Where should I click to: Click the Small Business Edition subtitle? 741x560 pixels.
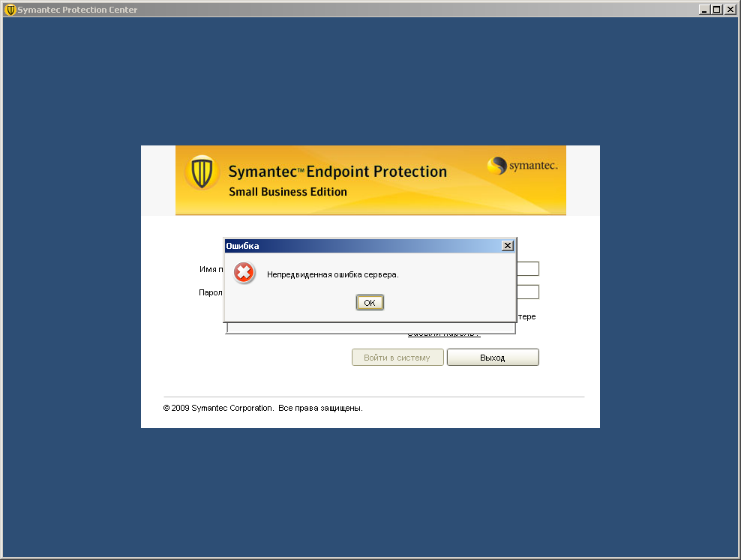coord(288,192)
